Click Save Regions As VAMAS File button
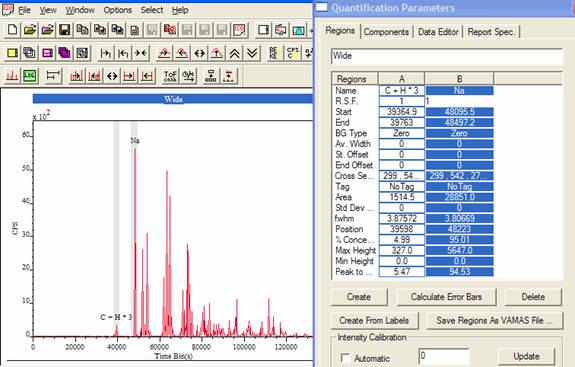This screenshot has height=367, width=575. click(494, 320)
